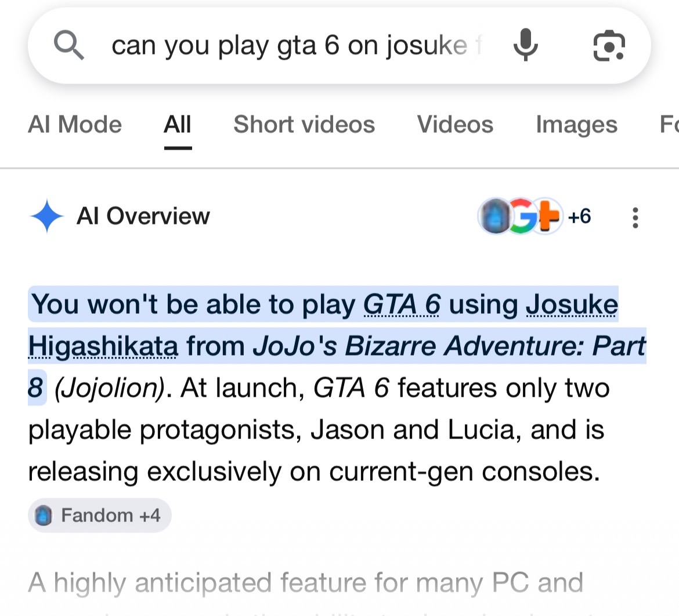Select the All results tab
The height and width of the screenshot is (616, 679).
click(x=178, y=124)
